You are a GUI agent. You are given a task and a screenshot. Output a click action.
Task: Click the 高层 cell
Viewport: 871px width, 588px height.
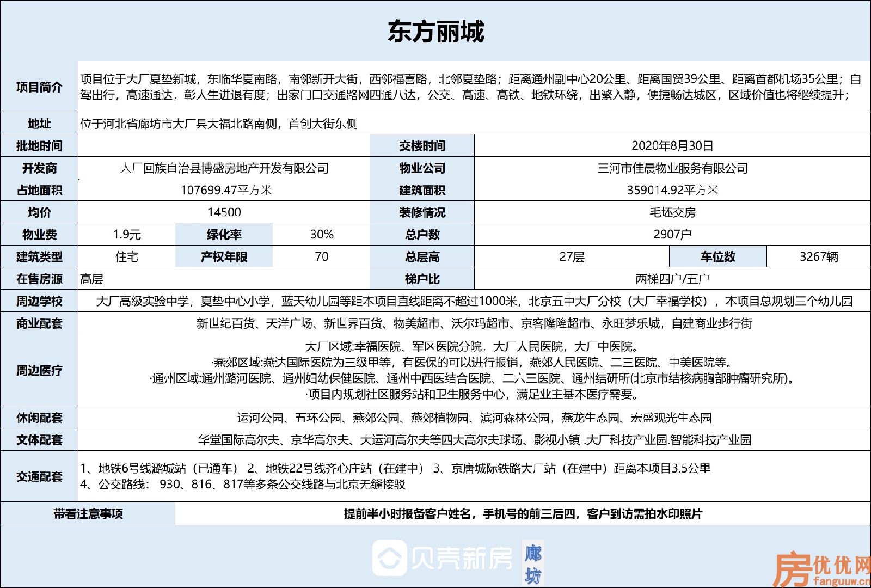point(224,279)
